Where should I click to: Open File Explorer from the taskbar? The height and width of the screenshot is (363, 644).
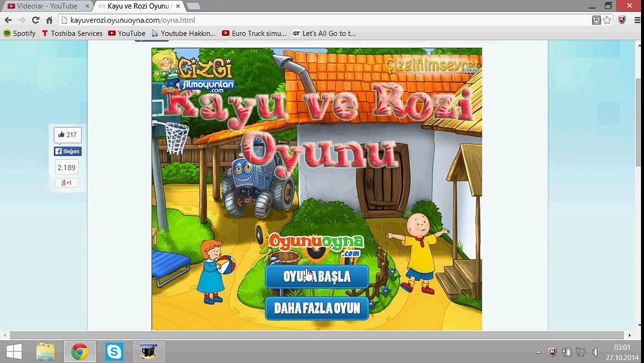[x=45, y=351]
